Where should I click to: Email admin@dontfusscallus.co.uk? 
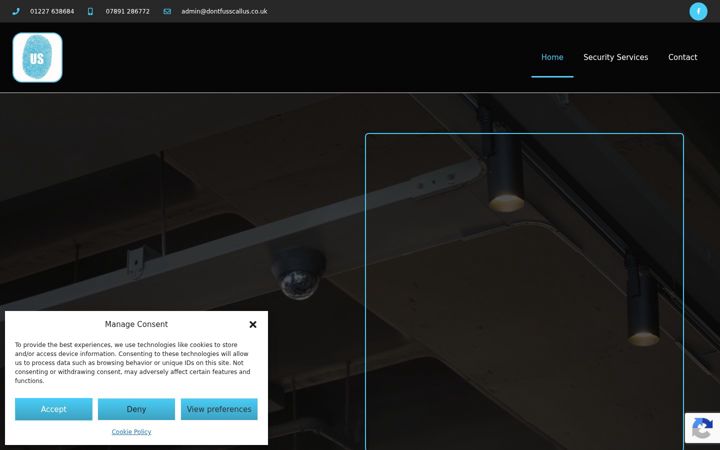pyautogui.click(x=224, y=11)
